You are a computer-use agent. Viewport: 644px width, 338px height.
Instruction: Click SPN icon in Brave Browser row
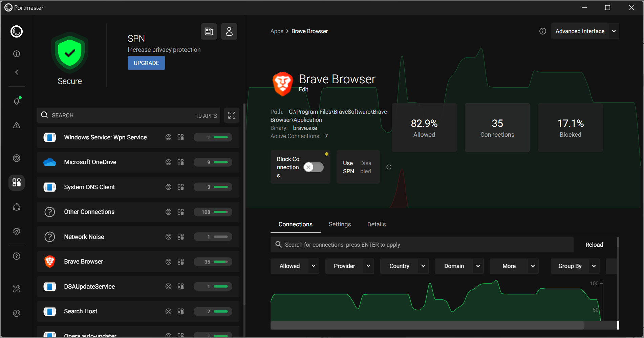(168, 262)
